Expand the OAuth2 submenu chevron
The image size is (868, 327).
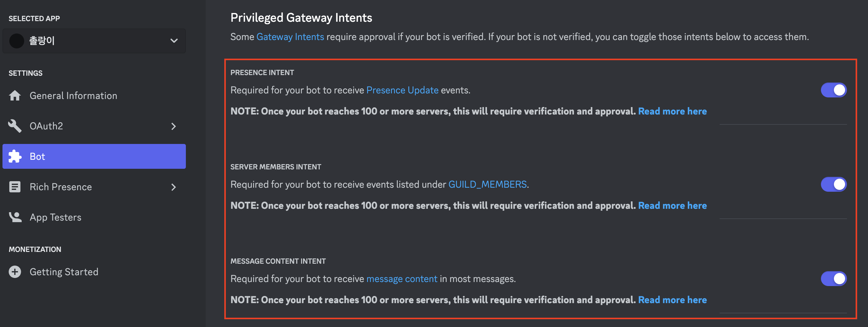pos(173,126)
